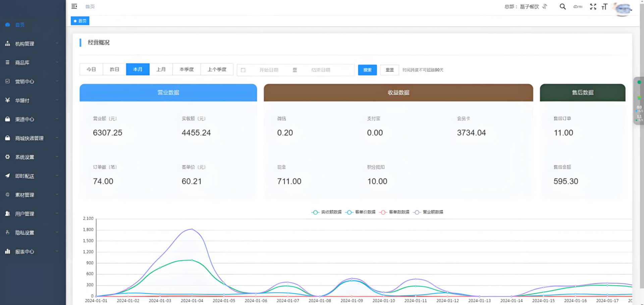Collapse sidebar using the hamburger menu icon

(x=74, y=6)
